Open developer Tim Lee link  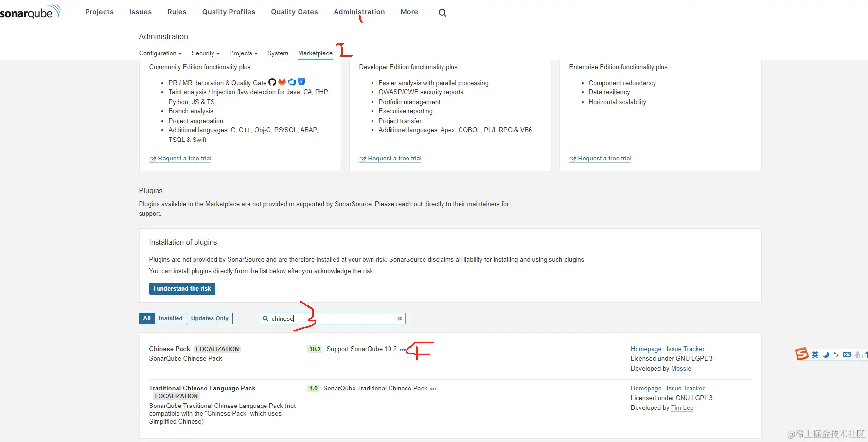point(682,408)
